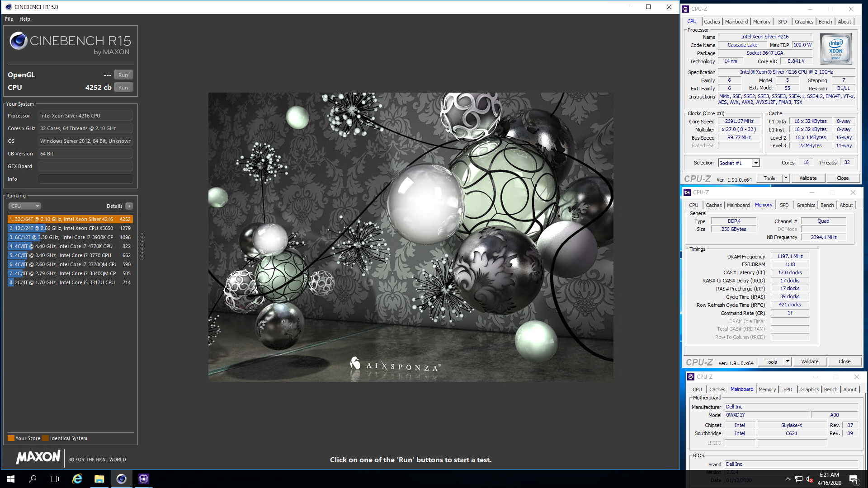Viewport: 868px width, 488px height.
Task: Open Graphics tab in top CPU-Z window
Action: (x=804, y=22)
